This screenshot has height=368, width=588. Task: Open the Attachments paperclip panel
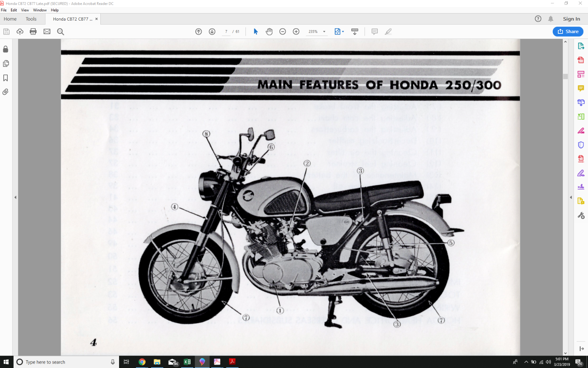point(6,92)
